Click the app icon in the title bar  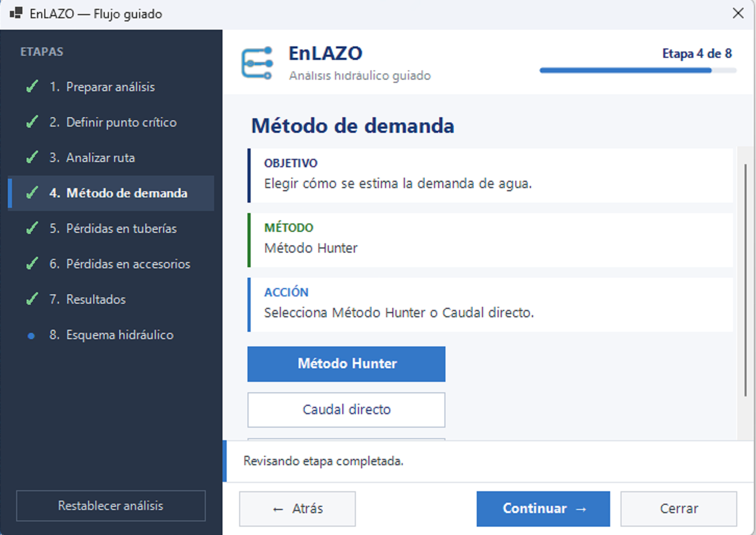point(16,14)
